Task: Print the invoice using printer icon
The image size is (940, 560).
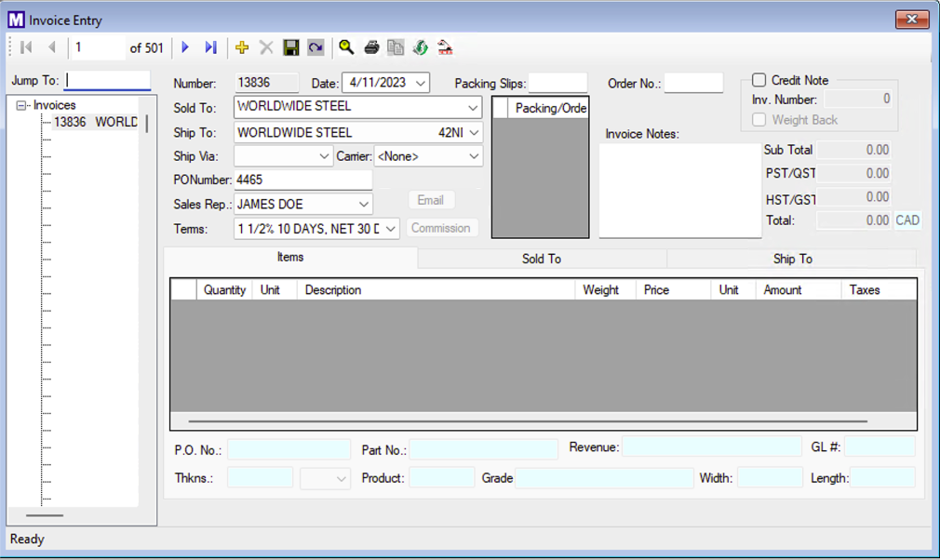Action: click(x=371, y=47)
